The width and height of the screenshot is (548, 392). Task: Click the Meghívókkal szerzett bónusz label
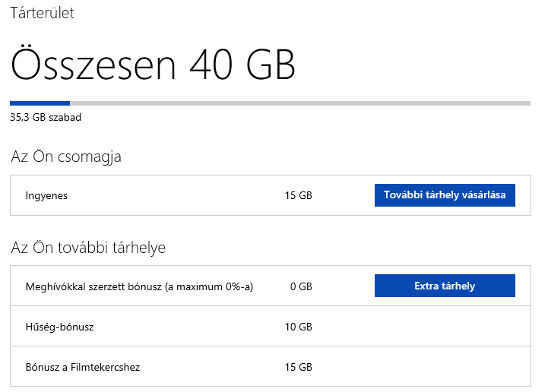click(x=99, y=286)
